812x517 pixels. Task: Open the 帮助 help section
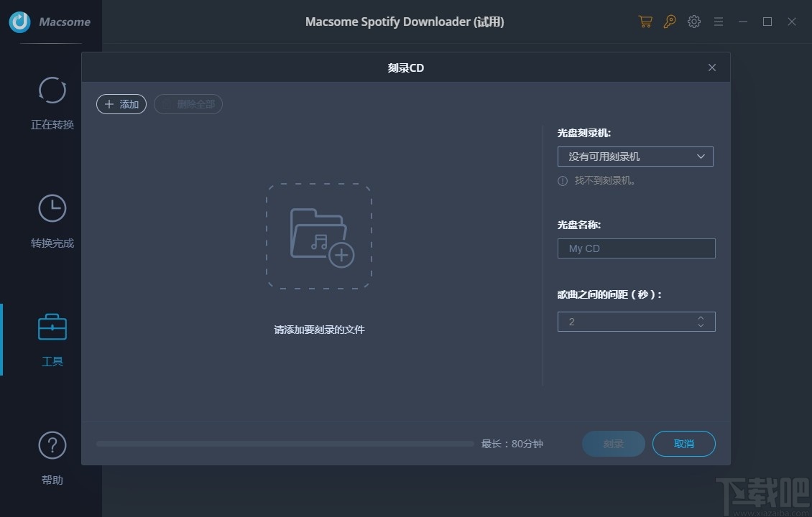coord(52,456)
